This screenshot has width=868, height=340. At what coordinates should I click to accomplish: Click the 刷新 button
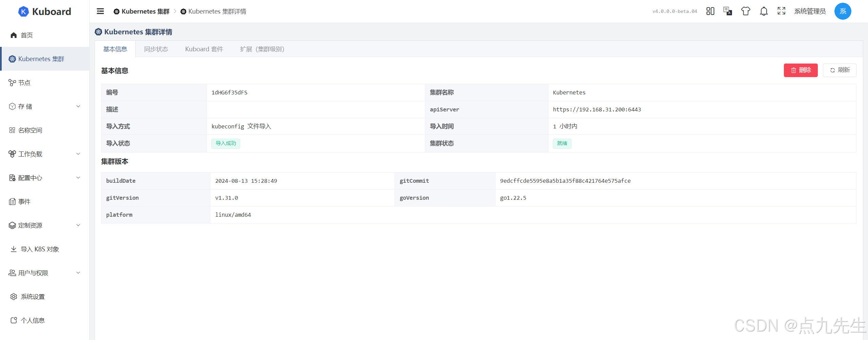click(840, 70)
